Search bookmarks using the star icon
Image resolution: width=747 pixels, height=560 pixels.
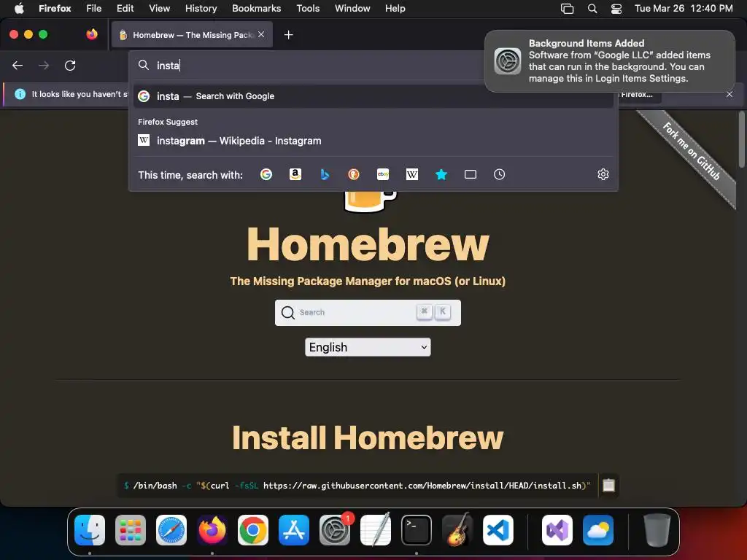441,174
